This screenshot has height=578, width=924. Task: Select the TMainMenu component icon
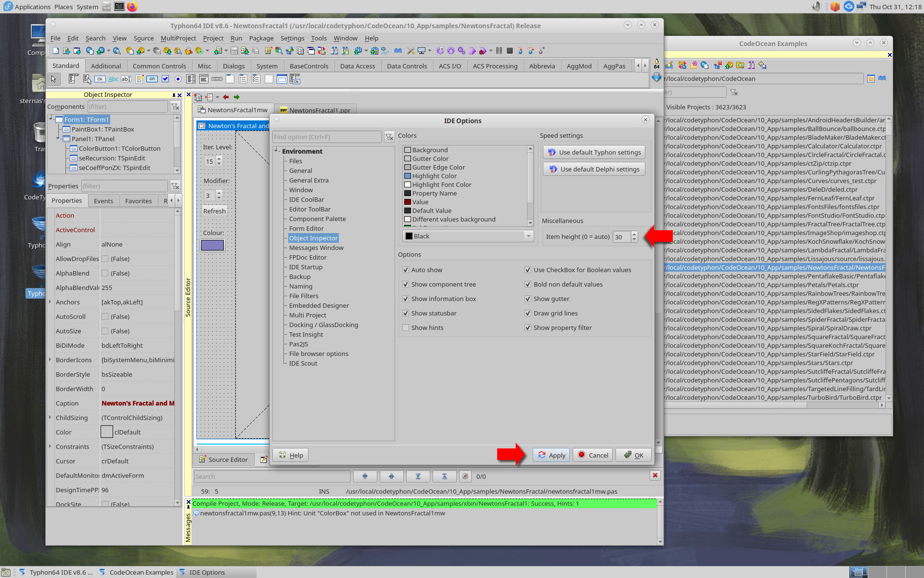pos(73,79)
